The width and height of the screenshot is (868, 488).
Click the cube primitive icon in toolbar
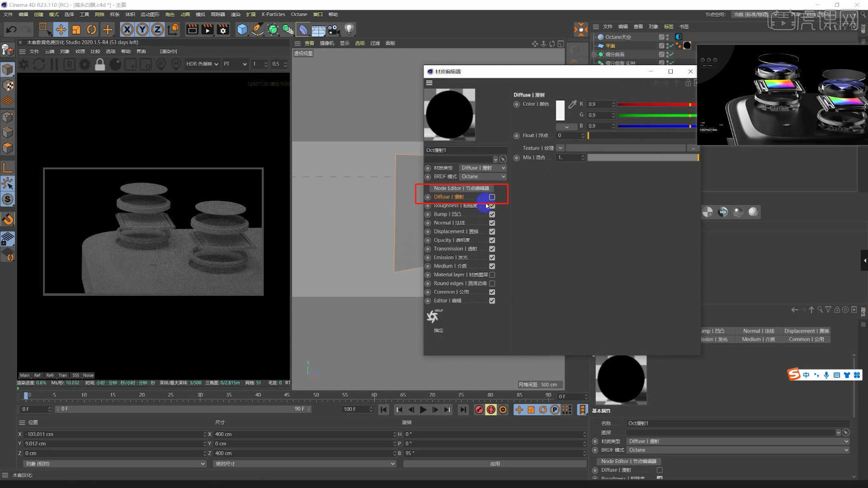[242, 29]
